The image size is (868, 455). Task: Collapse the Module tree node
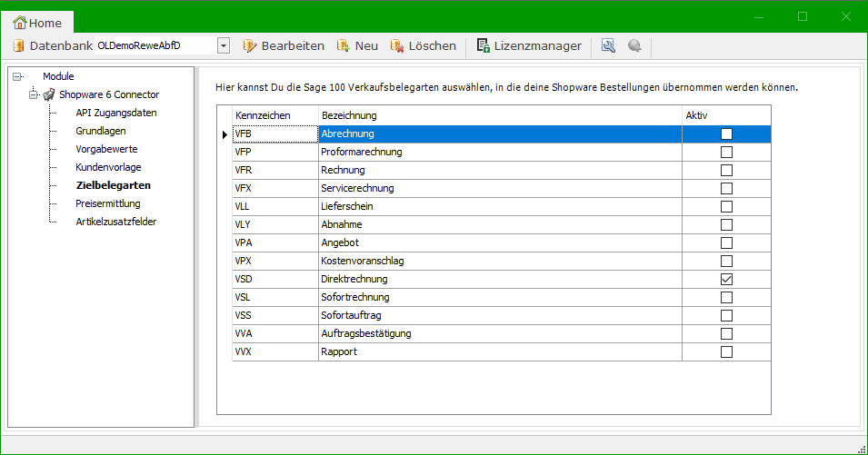click(17, 76)
